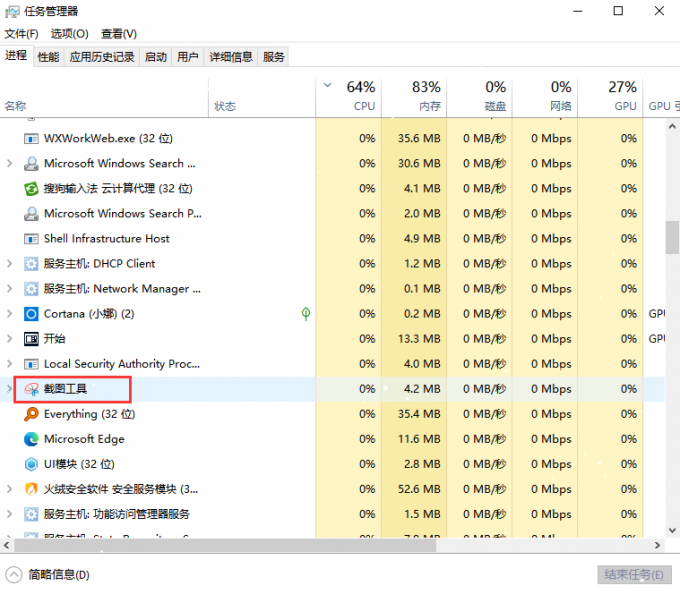Sort by the 网络 column header
The height and width of the screenshot is (594, 680).
tap(545, 98)
